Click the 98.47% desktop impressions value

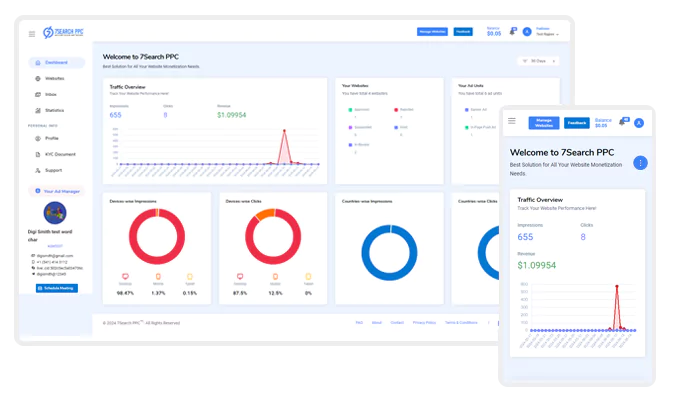coord(125,294)
